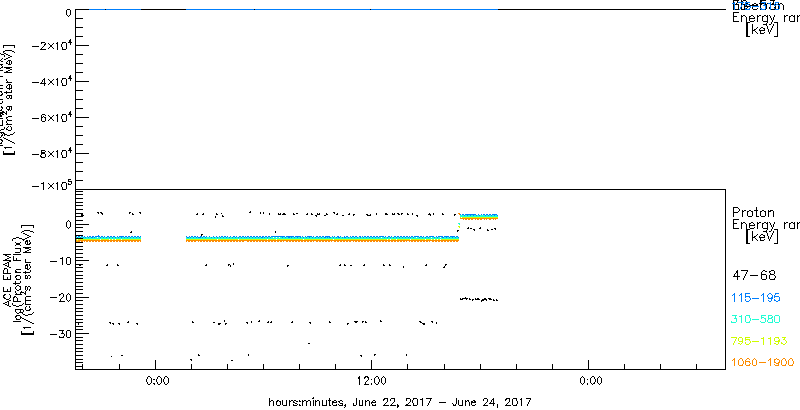The width and height of the screenshot is (800, 410).
Task: Click the short black trace near -20
Action: (479, 299)
